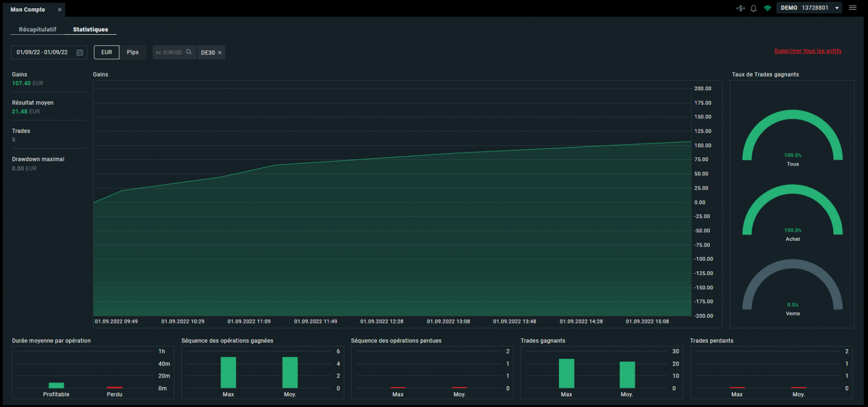Viewport: 868px width, 407px height.
Task: Open the notifications bell
Action: pos(753,8)
